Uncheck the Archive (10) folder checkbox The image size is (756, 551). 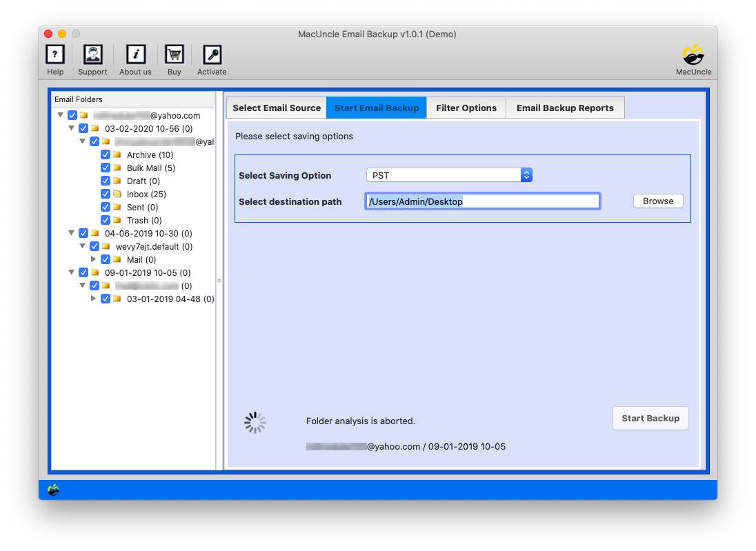point(106,154)
